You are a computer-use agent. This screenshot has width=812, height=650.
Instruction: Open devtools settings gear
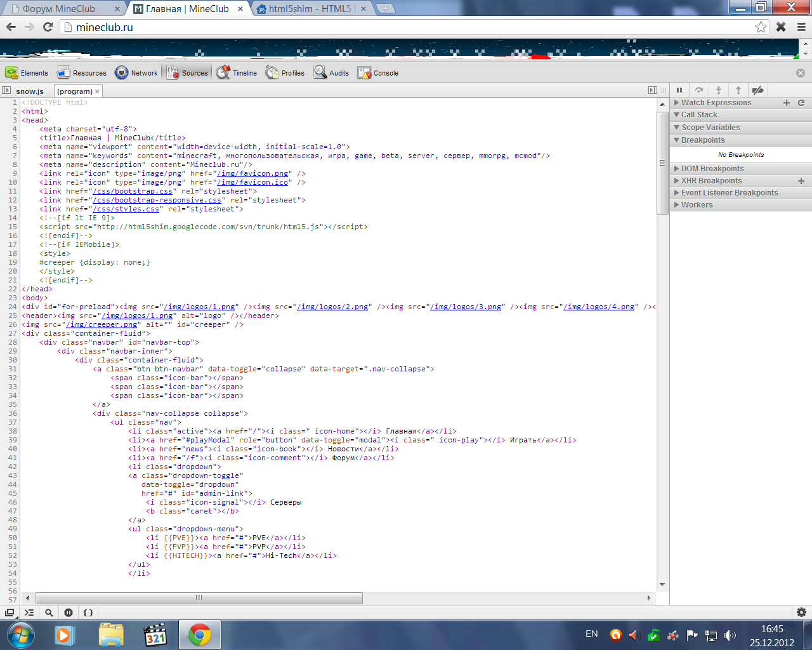click(801, 613)
